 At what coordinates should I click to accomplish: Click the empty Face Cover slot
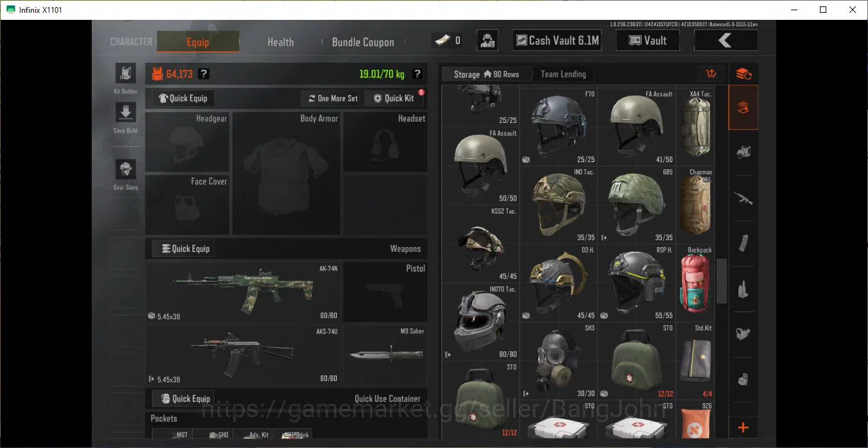pos(187,204)
